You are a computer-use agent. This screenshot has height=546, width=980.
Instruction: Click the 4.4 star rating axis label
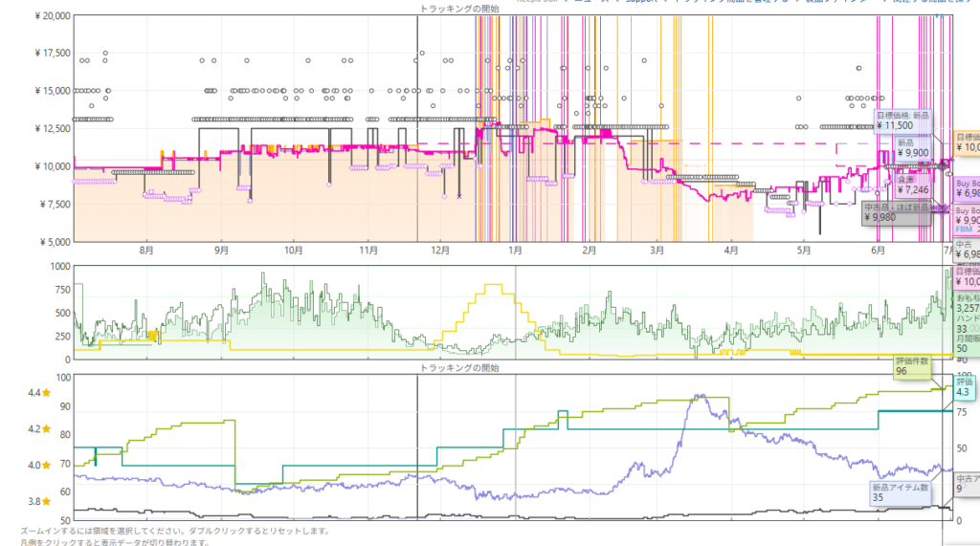pos(39,393)
